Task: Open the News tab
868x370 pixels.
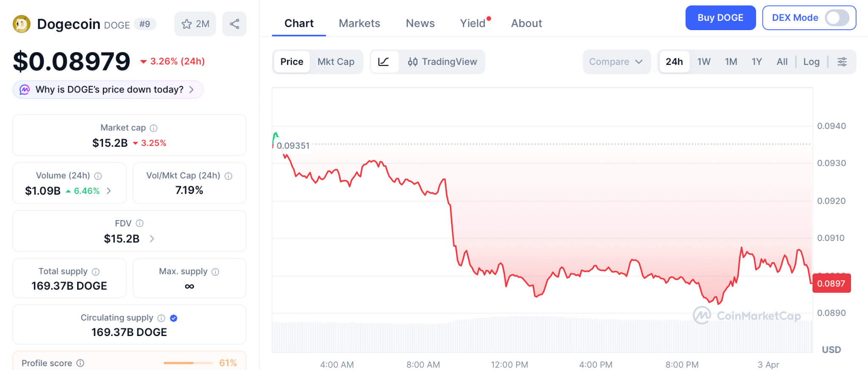Action: [420, 23]
